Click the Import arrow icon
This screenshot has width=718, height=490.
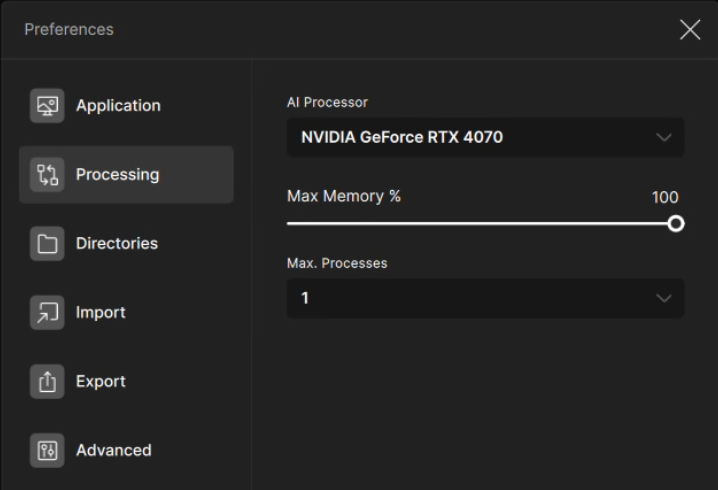coord(47,313)
